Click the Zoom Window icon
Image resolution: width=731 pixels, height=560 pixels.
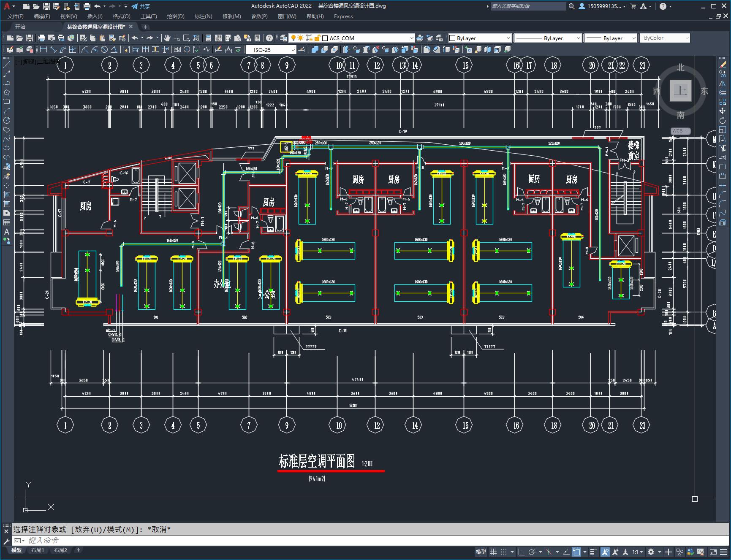click(x=186, y=38)
